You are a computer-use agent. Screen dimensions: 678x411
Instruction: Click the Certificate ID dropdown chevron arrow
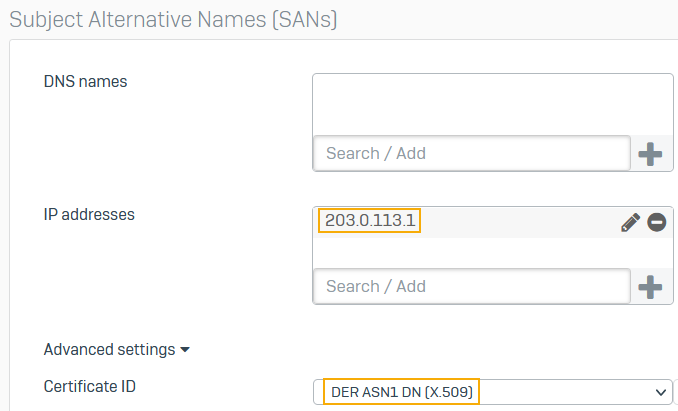click(x=660, y=391)
